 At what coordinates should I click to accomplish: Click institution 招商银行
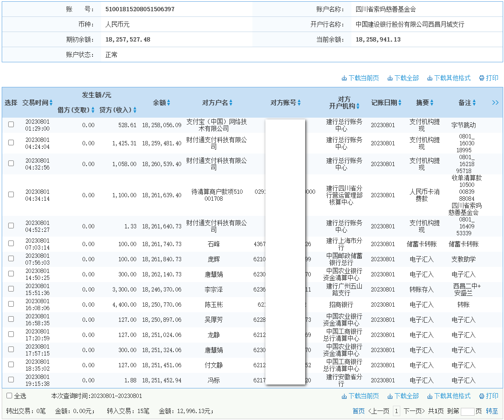click(x=341, y=305)
